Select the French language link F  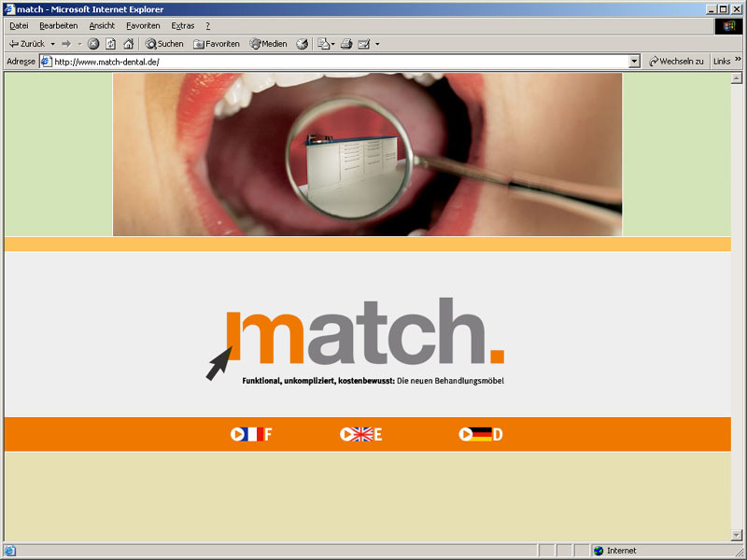point(251,434)
